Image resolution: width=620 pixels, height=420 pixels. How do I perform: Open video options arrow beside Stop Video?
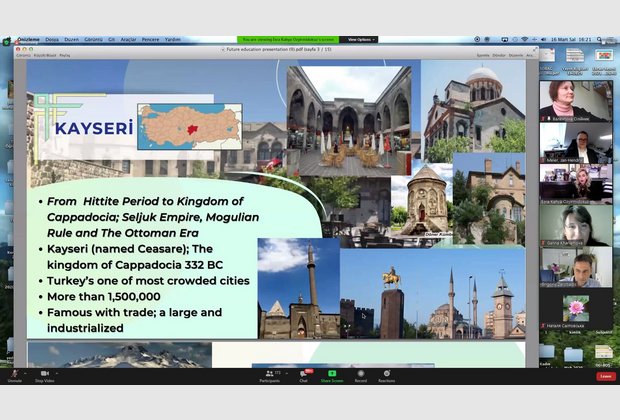pos(57,373)
